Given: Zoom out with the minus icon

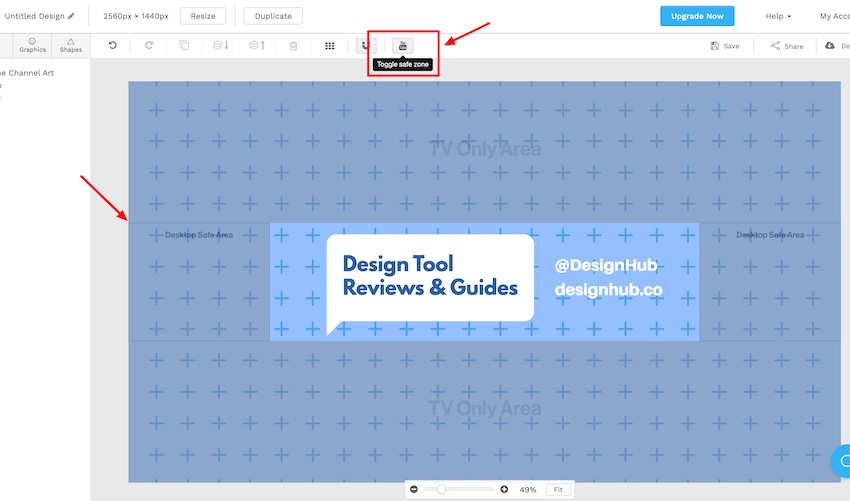Looking at the screenshot, I should click(414, 489).
